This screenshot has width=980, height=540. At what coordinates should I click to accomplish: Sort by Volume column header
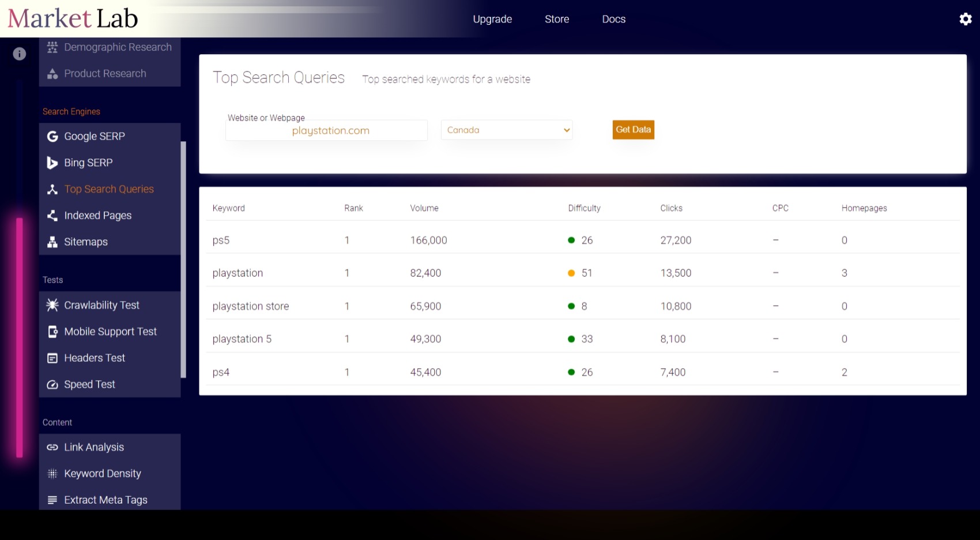(x=424, y=208)
